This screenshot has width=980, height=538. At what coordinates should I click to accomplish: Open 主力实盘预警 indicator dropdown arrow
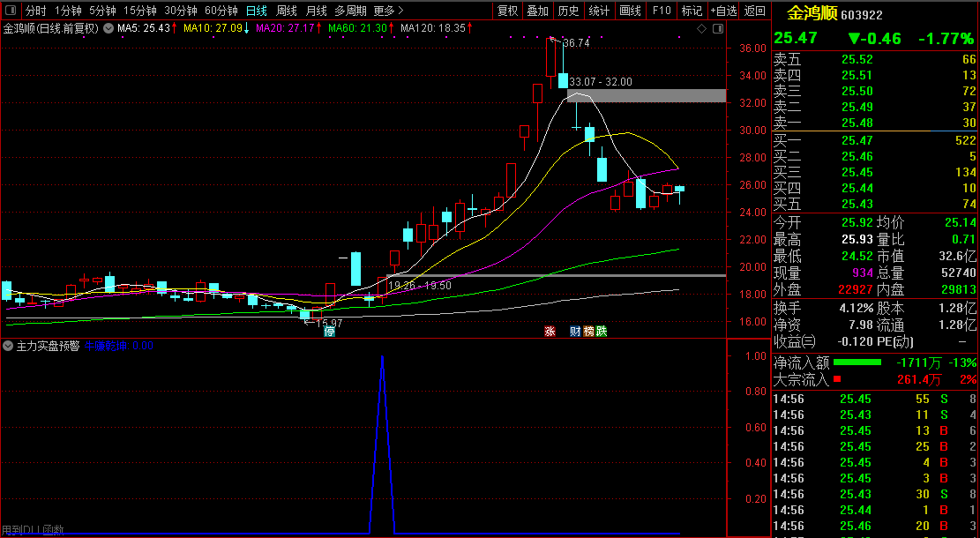[x=9, y=346]
